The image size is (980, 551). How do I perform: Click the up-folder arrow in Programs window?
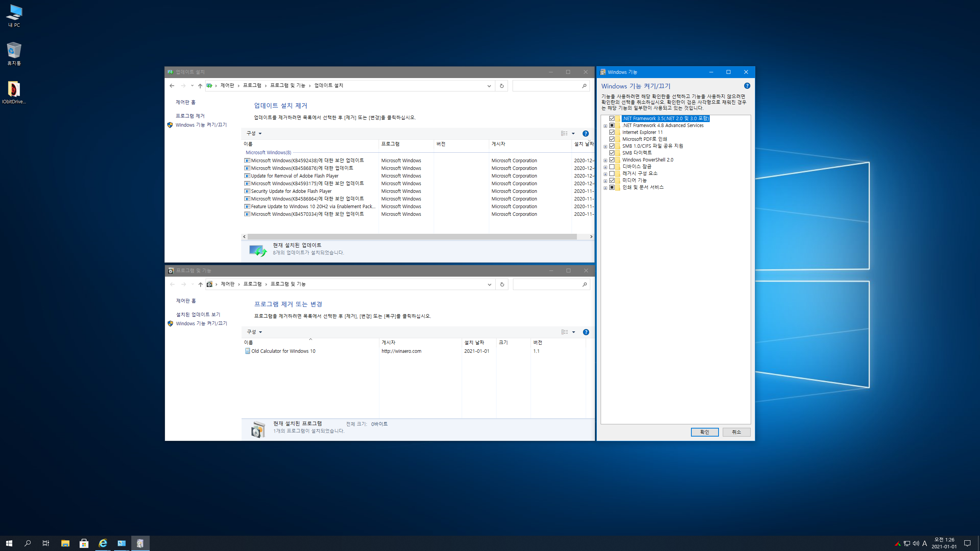[200, 284]
